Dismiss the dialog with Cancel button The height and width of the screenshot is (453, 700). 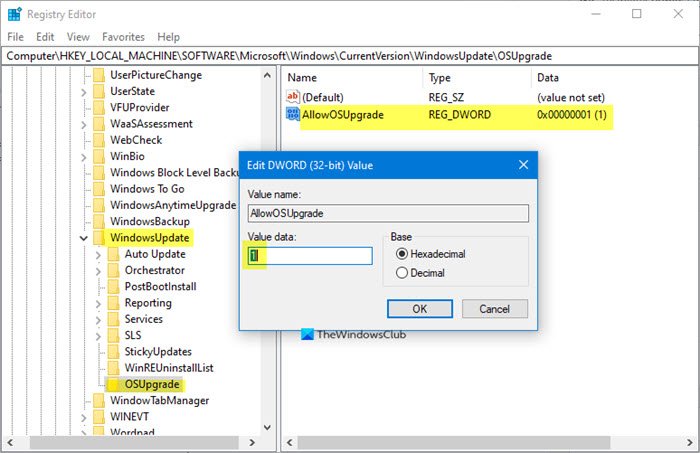(x=495, y=309)
